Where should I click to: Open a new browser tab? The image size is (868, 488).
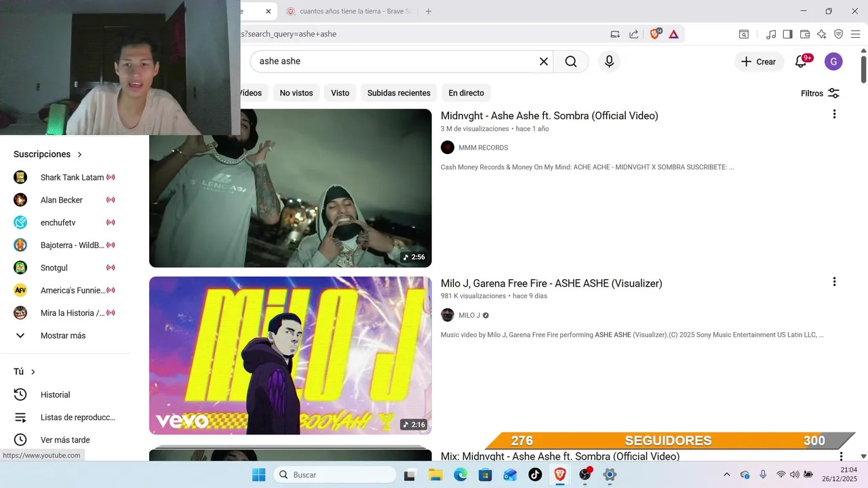point(429,12)
